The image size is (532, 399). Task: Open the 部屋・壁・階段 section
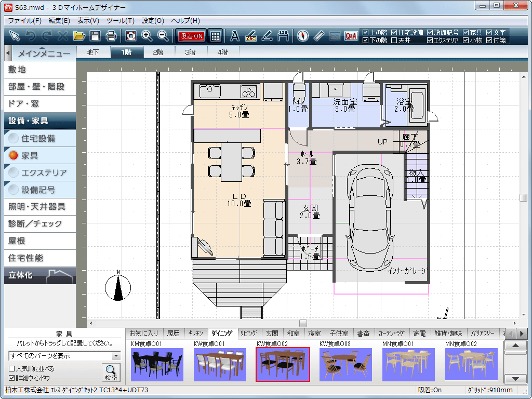(40, 87)
